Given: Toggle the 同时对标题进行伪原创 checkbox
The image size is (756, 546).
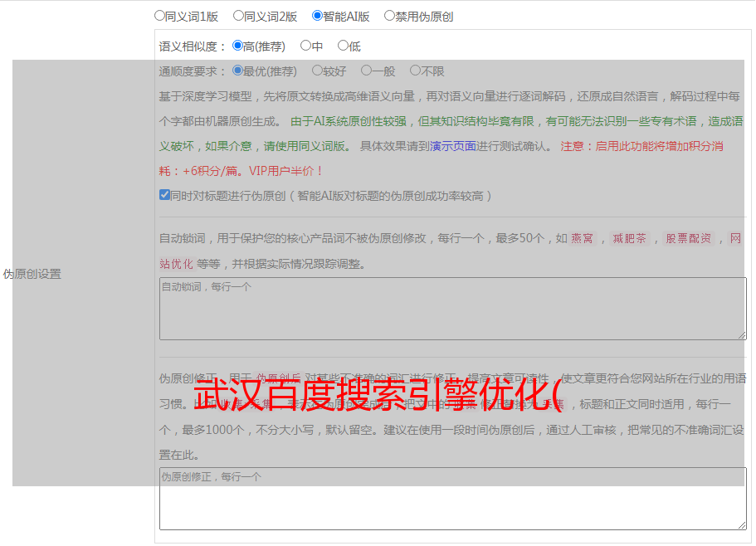Looking at the screenshot, I should 164,195.
